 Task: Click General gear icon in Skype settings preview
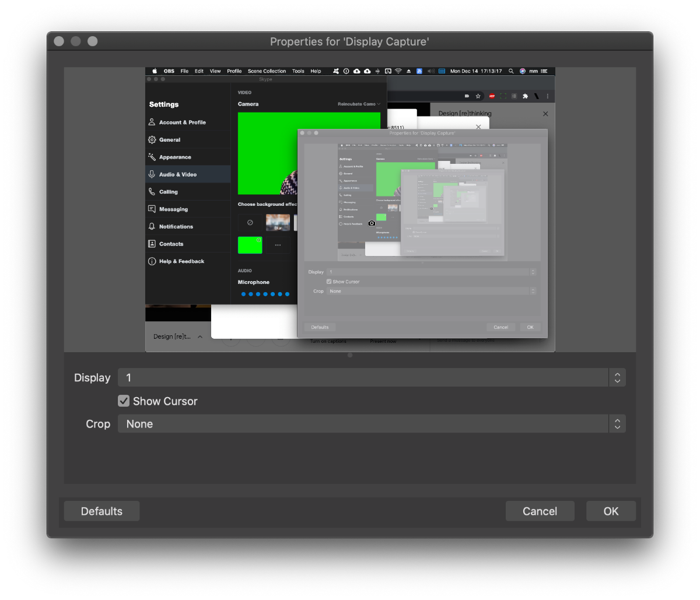pos(152,140)
